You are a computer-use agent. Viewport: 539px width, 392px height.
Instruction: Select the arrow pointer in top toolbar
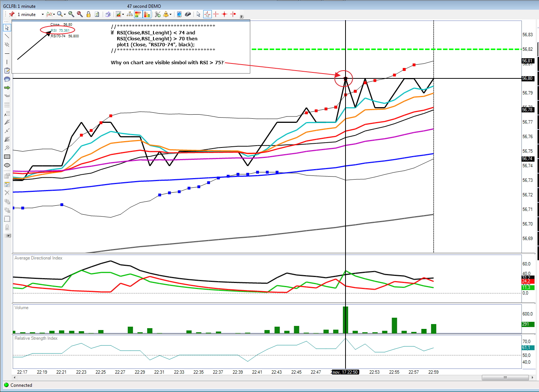[x=198, y=14]
